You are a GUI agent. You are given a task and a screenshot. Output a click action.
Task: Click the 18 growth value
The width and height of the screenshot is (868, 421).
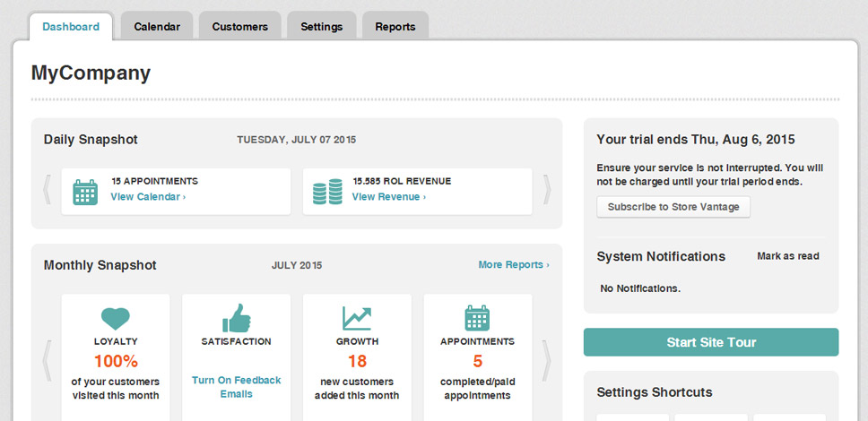coord(357,361)
